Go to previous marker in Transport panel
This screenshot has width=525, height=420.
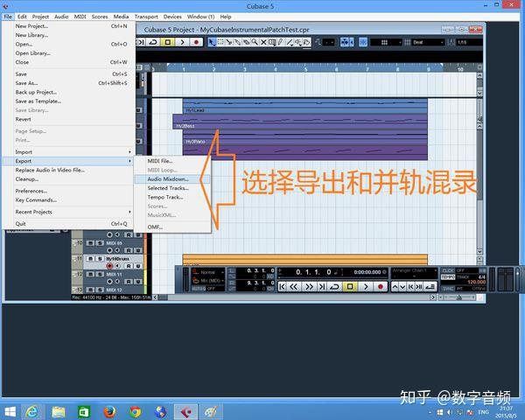click(283, 286)
